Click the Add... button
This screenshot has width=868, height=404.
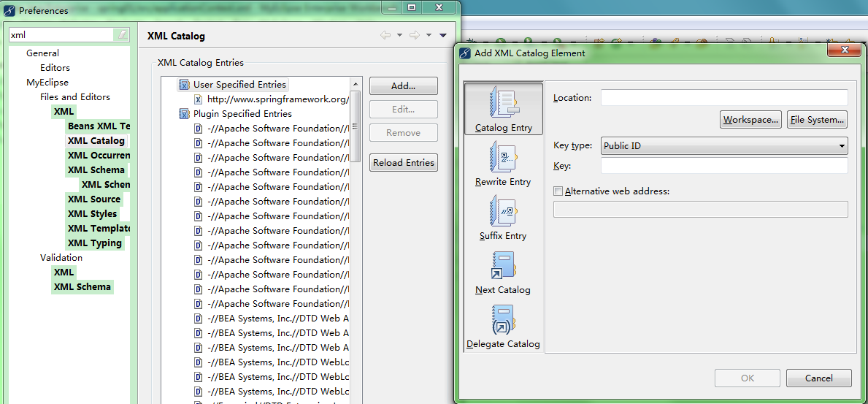[403, 86]
